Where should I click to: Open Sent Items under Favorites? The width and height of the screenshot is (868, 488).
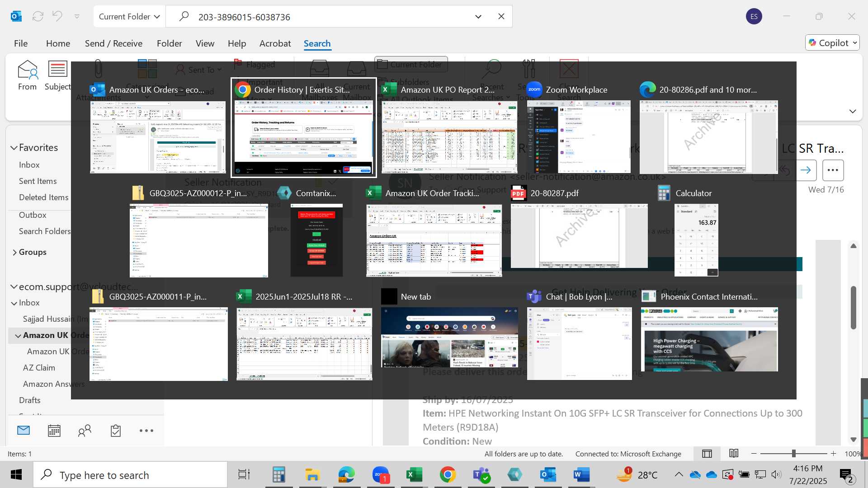coord(38,181)
